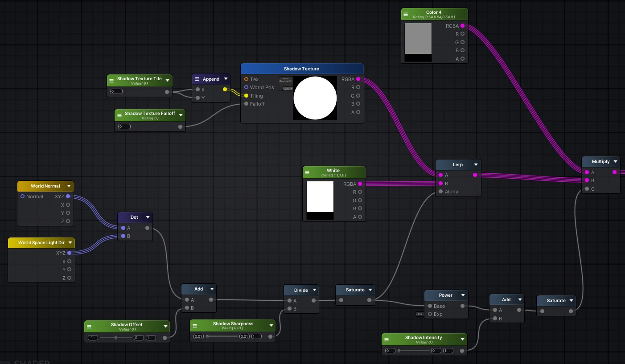
Task: Click the Shadow Sharpness node menu icon
Action: pos(194,326)
